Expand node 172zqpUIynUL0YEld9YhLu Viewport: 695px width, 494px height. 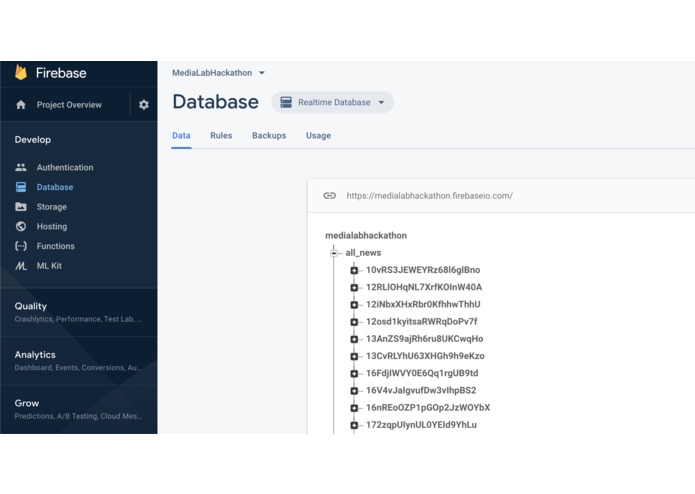(x=354, y=425)
